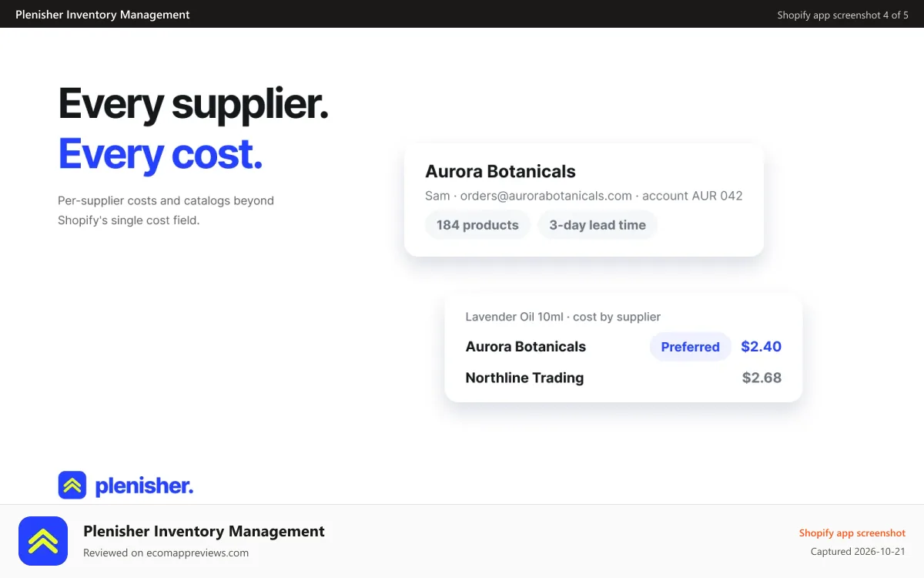Click the orange Shopify app screenshot label
The image size is (924, 578).
point(852,533)
